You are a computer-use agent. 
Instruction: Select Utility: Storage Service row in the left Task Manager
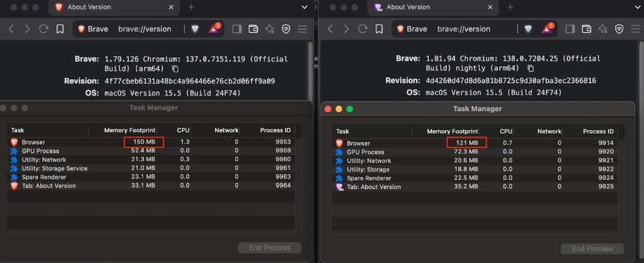[151, 168]
